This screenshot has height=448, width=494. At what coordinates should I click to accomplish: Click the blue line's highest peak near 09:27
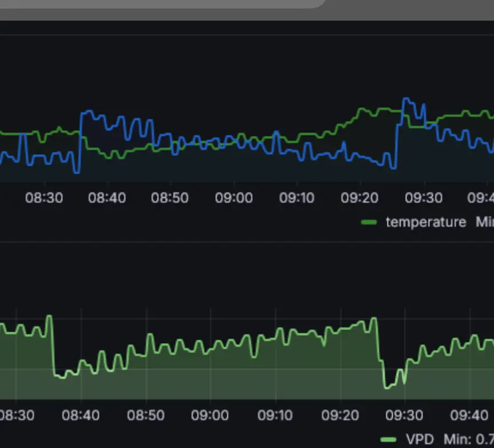click(x=406, y=100)
